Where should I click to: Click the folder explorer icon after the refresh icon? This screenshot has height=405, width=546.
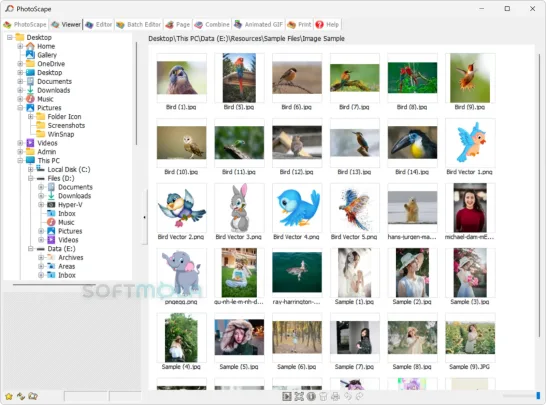pyautogui.click(x=33, y=396)
